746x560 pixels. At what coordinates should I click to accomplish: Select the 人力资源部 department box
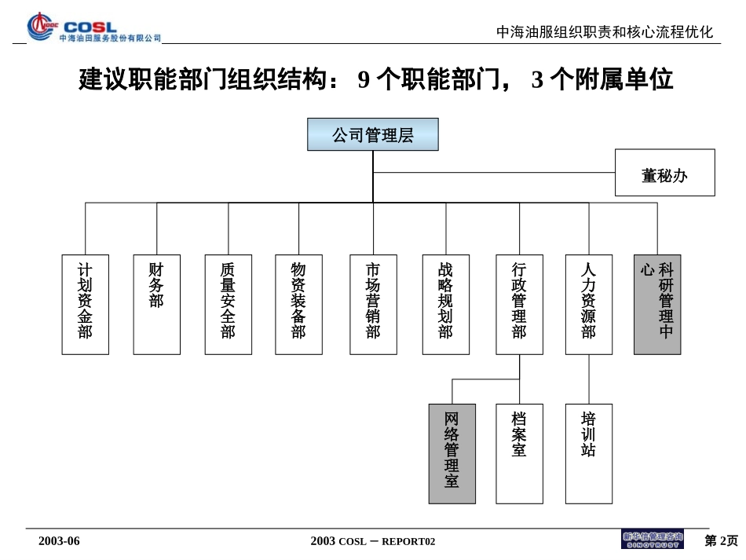point(588,305)
